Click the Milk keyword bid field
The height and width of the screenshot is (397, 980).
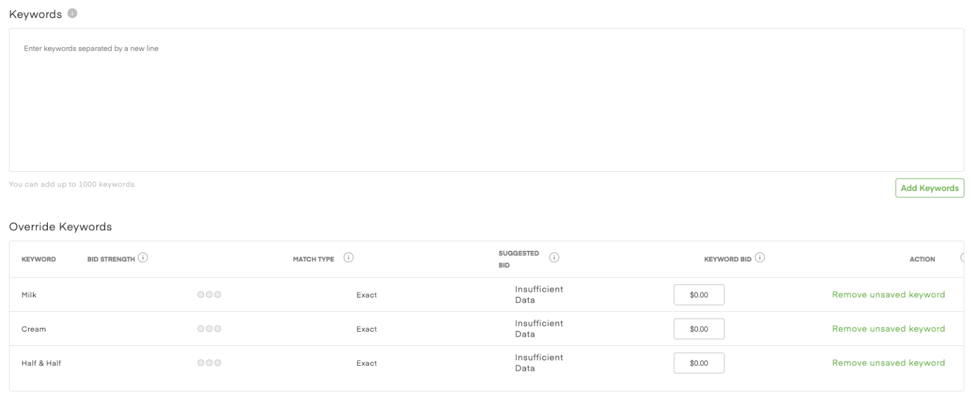(x=698, y=295)
